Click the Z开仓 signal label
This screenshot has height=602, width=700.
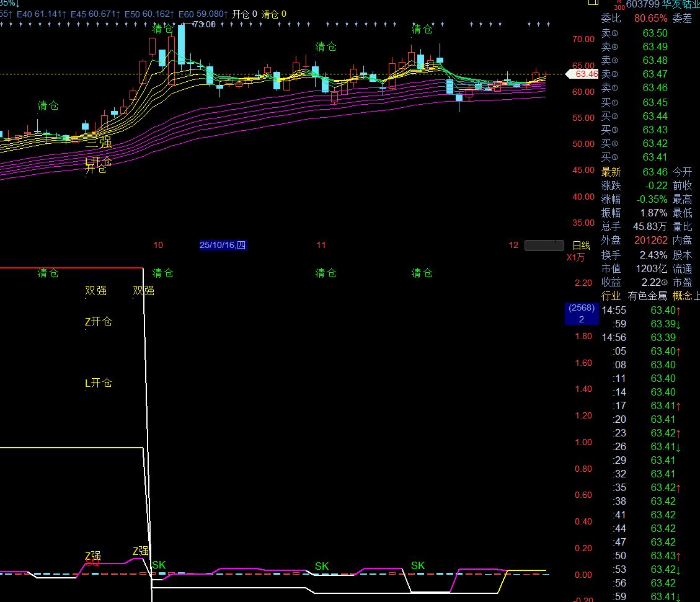click(98, 322)
